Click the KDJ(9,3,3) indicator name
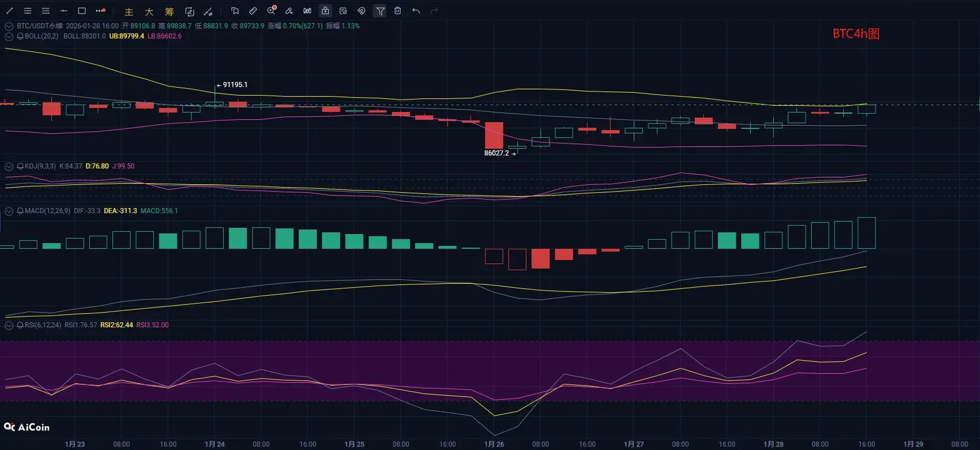The width and height of the screenshot is (980, 450). [40, 166]
